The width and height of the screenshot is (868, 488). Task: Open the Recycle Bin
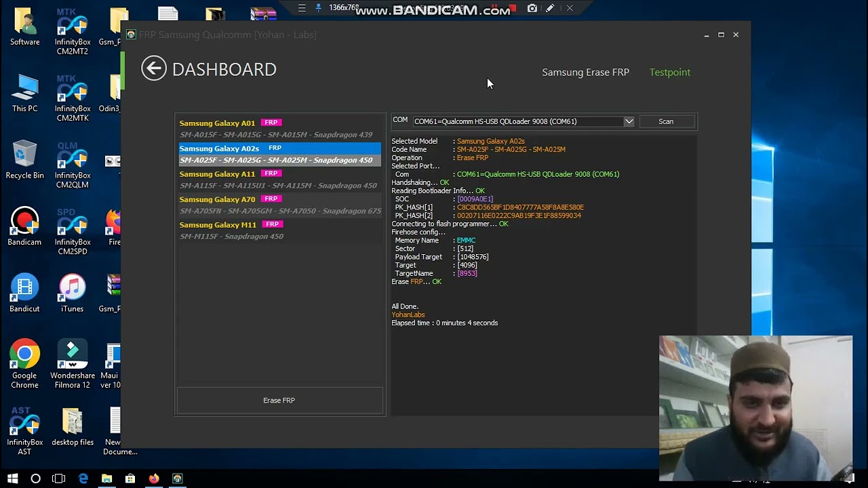tap(24, 160)
